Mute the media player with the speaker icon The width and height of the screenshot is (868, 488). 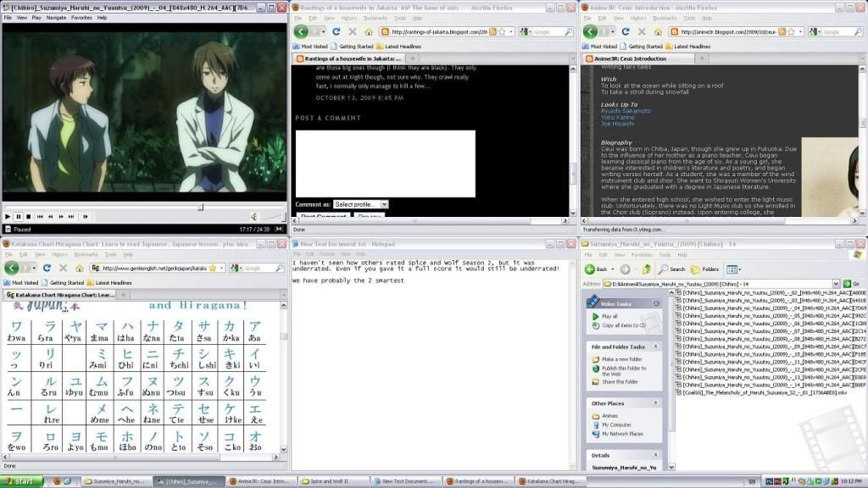point(253,217)
